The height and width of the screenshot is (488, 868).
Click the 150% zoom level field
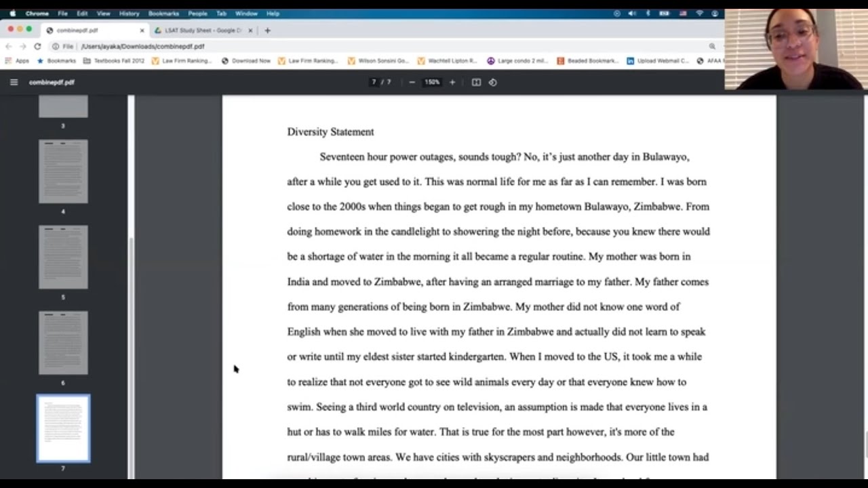[432, 82]
